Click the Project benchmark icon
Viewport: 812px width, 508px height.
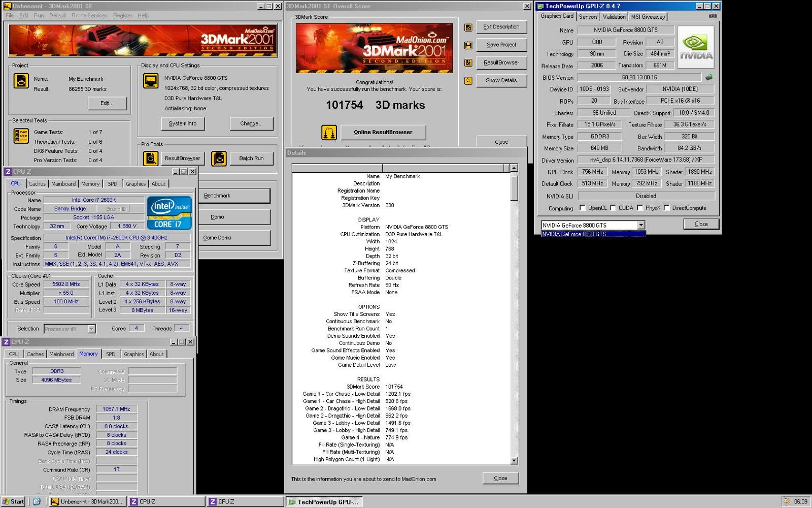coord(21,81)
